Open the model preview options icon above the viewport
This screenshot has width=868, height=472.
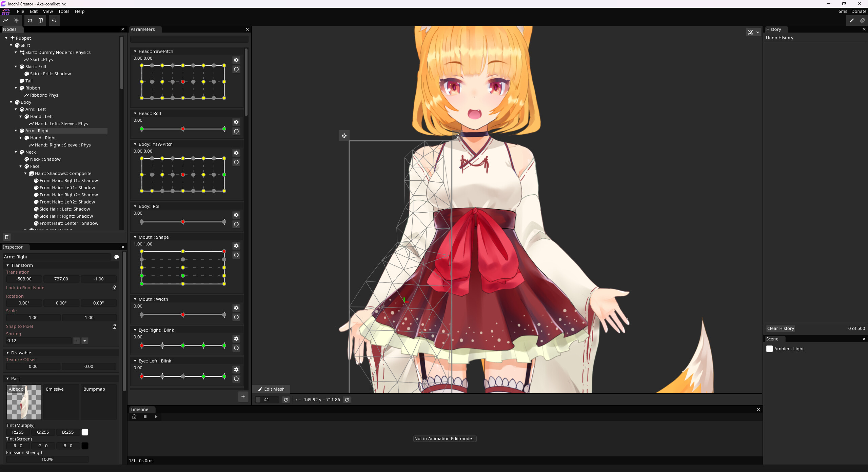coord(750,32)
